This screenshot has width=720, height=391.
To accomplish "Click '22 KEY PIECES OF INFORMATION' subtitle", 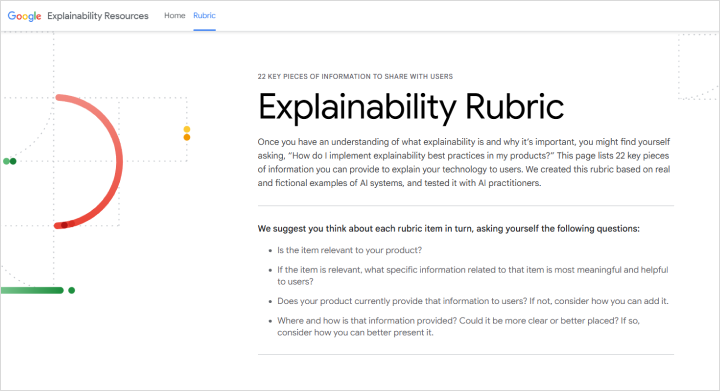I will pyautogui.click(x=355, y=77).
